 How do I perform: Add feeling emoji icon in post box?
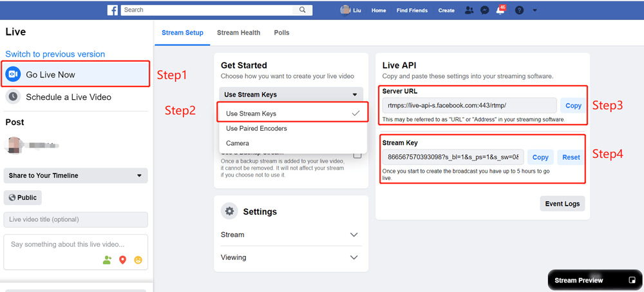tap(138, 260)
